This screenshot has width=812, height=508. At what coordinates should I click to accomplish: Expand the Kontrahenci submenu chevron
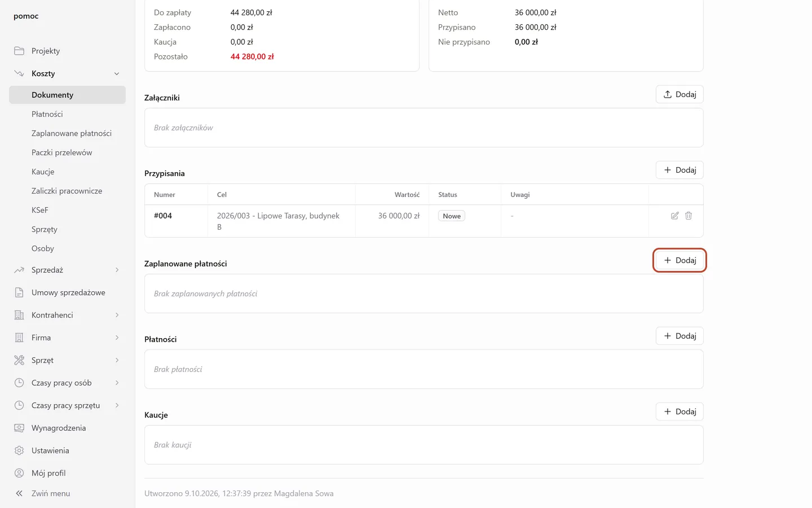117,315
